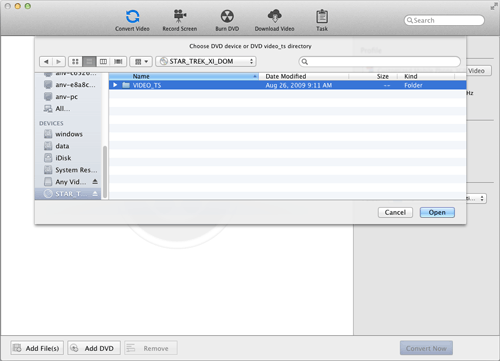Screen dimensions: 500x361
Task: Select the VIDEO_TS folder row
Action: (287, 85)
